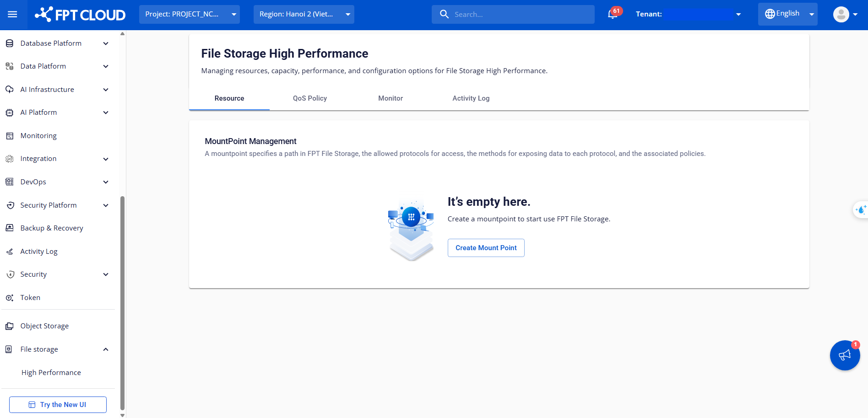Open Monitoring in the sidebar
The width and height of the screenshot is (868, 418).
[38, 136]
